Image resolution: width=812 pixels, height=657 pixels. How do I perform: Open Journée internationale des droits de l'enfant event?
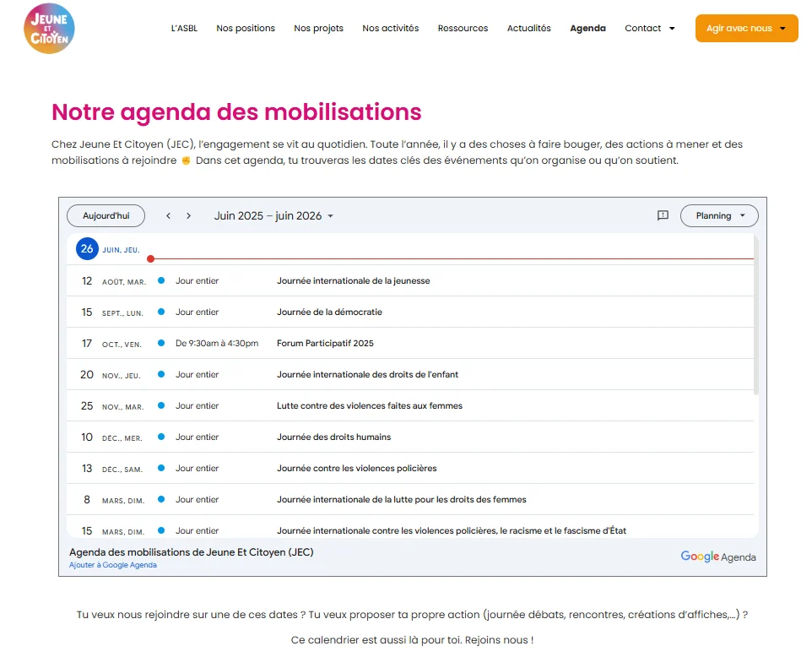(x=368, y=374)
